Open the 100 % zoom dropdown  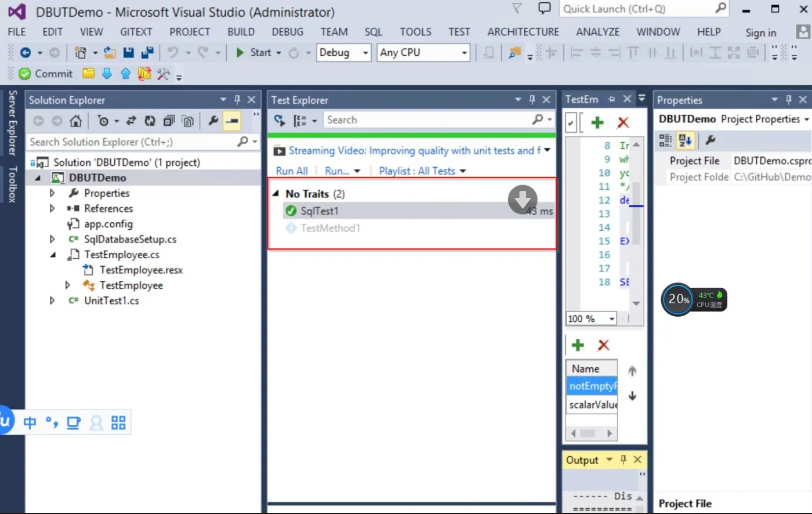click(x=611, y=318)
